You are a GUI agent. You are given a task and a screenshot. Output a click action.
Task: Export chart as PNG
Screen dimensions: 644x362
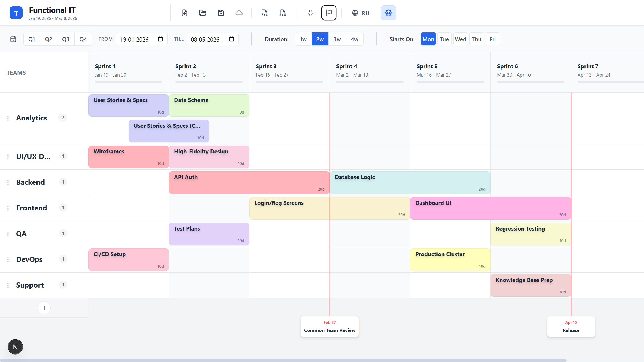264,13
